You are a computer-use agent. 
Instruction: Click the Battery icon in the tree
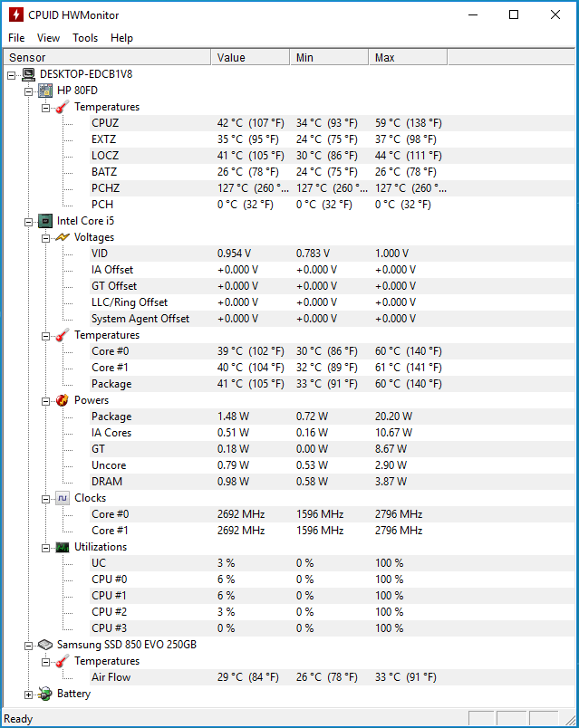45,694
